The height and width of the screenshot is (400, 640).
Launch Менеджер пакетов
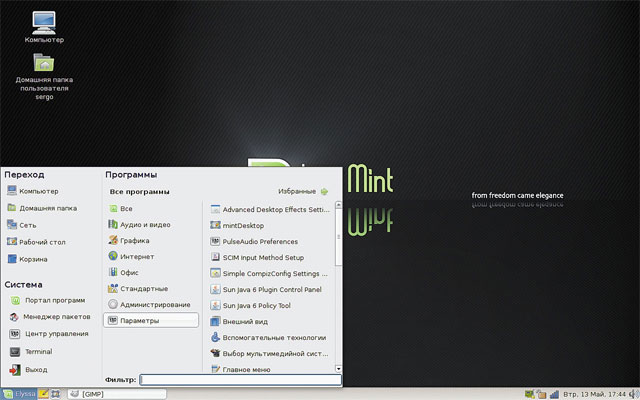point(50,317)
